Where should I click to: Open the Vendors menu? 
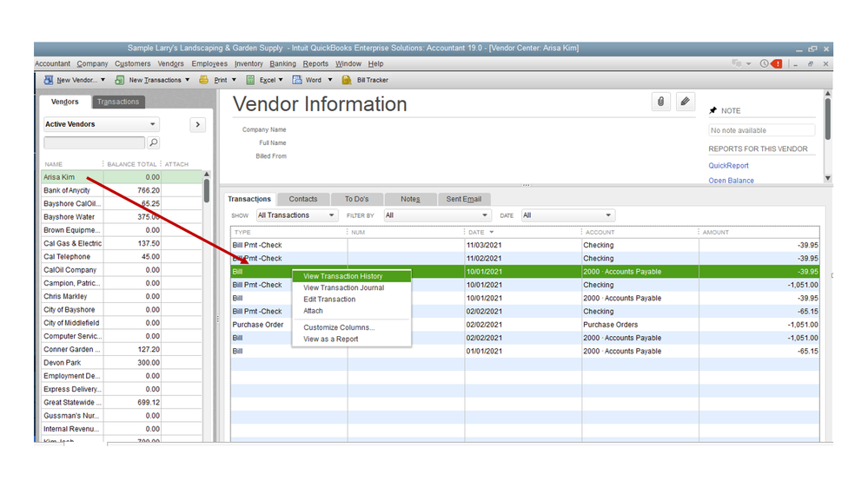click(170, 63)
